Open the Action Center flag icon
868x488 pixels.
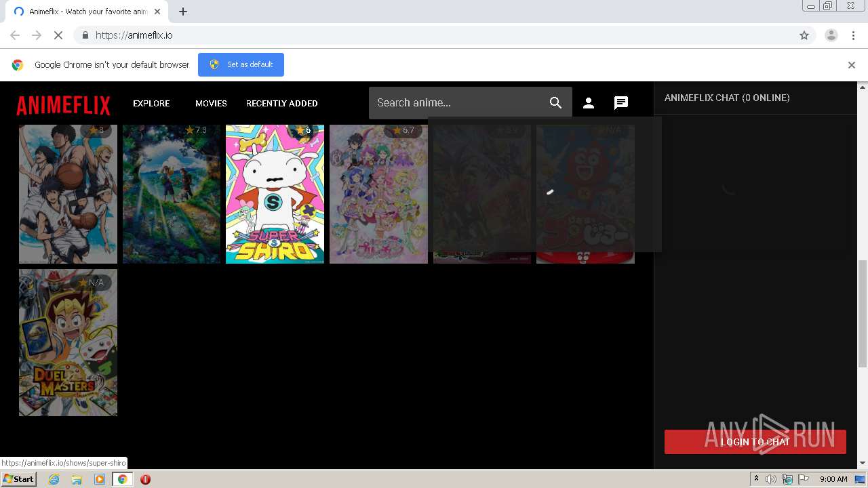tap(804, 479)
